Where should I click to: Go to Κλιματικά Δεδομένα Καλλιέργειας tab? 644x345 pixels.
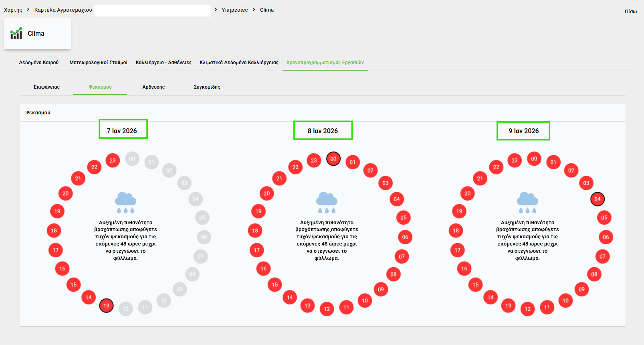(x=239, y=63)
